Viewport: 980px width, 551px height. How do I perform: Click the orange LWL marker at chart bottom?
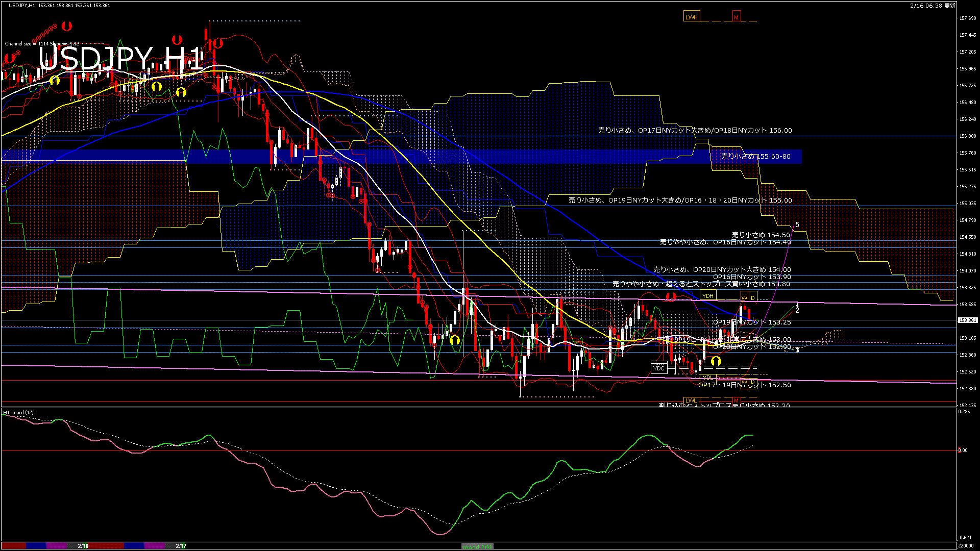point(691,400)
